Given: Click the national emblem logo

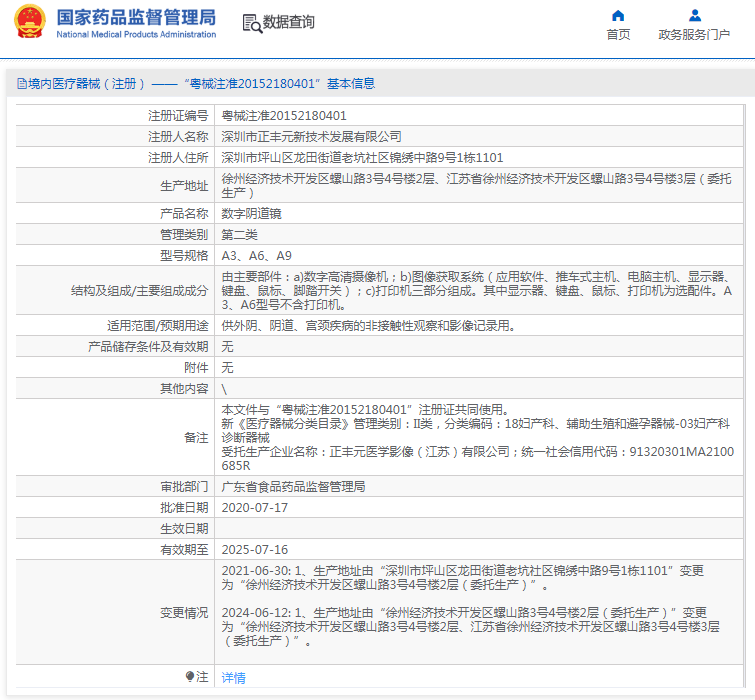Looking at the screenshot, I should coord(30,22).
